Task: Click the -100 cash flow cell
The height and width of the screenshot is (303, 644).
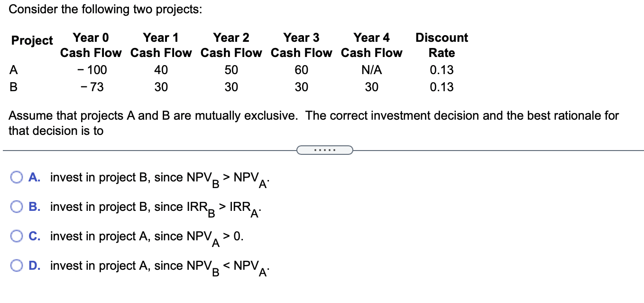Action: [x=92, y=70]
